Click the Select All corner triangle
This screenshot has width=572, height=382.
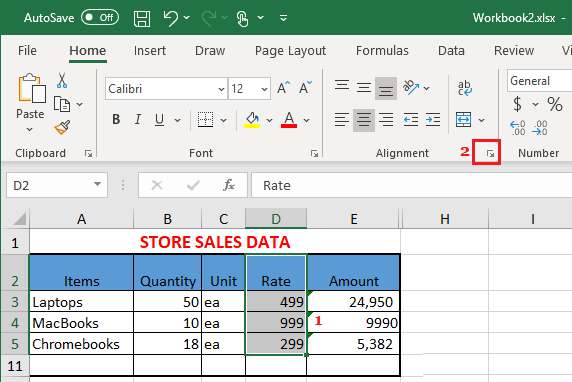(x=19, y=219)
